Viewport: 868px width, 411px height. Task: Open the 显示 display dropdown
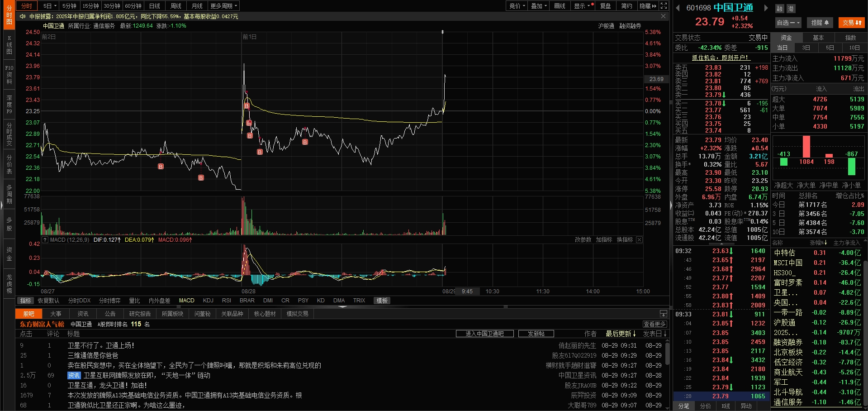coord(583,6)
